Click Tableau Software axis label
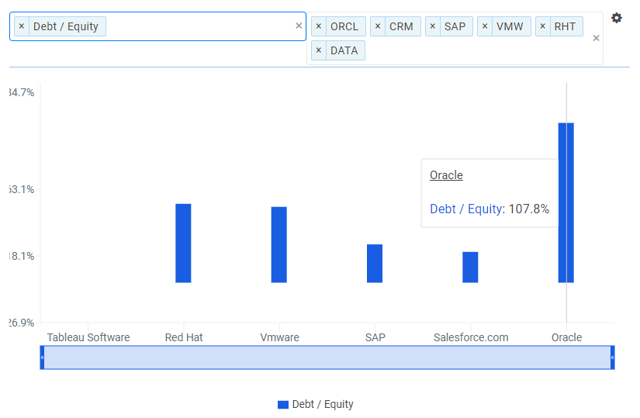The height and width of the screenshot is (418, 640). click(x=88, y=337)
